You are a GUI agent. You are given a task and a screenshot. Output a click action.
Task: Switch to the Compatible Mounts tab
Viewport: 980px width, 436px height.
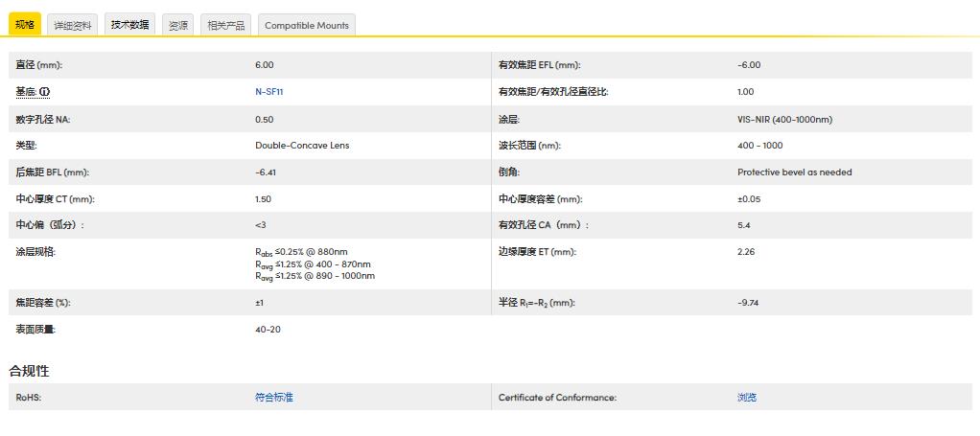[x=307, y=25]
